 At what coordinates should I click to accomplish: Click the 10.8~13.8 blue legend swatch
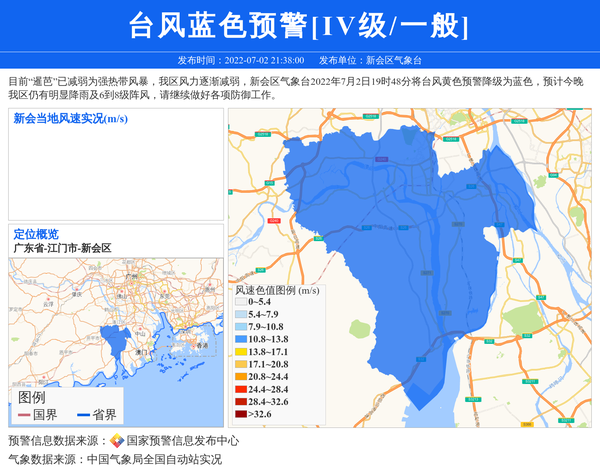coord(240,340)
